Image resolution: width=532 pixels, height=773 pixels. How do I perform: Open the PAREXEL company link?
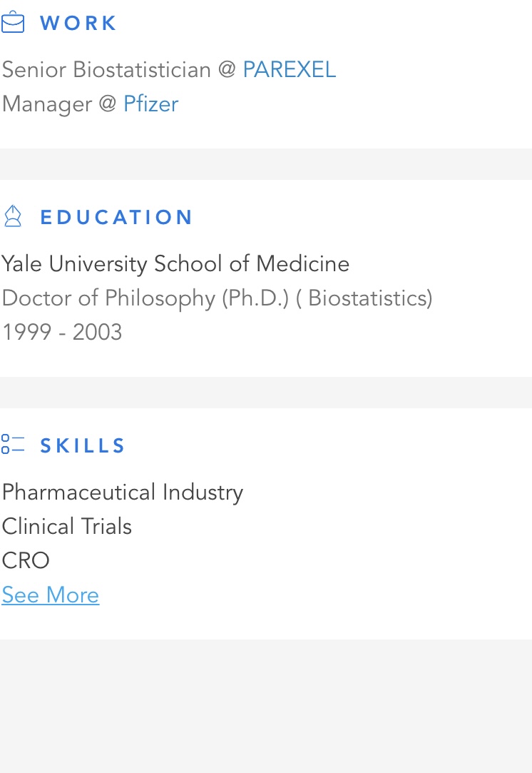(x=289, y=69)
